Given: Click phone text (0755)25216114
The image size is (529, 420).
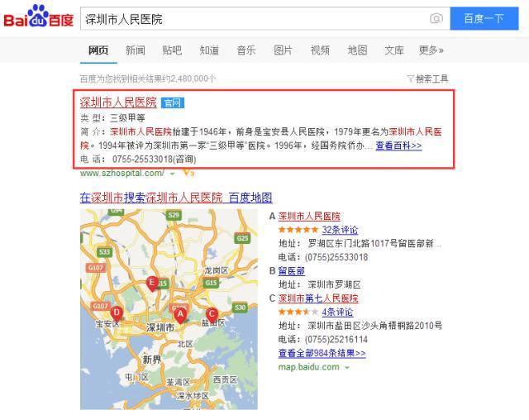Looking at the screenshot, I should point(336,339).
